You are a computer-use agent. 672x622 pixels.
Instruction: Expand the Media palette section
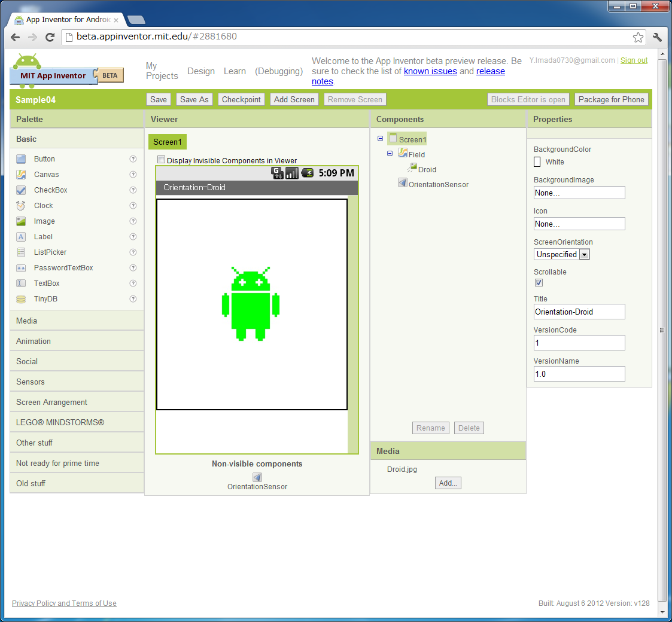click(x=77, y=321)
